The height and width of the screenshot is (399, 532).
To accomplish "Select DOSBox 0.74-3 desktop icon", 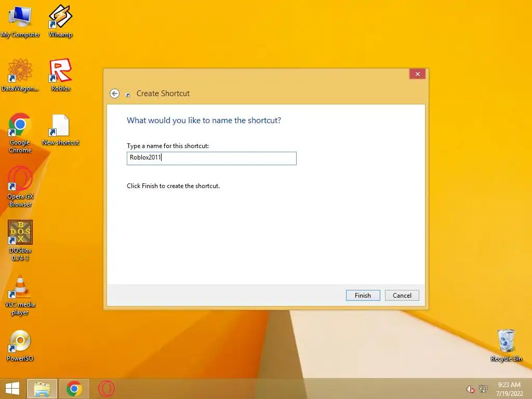I will [20, 240].
